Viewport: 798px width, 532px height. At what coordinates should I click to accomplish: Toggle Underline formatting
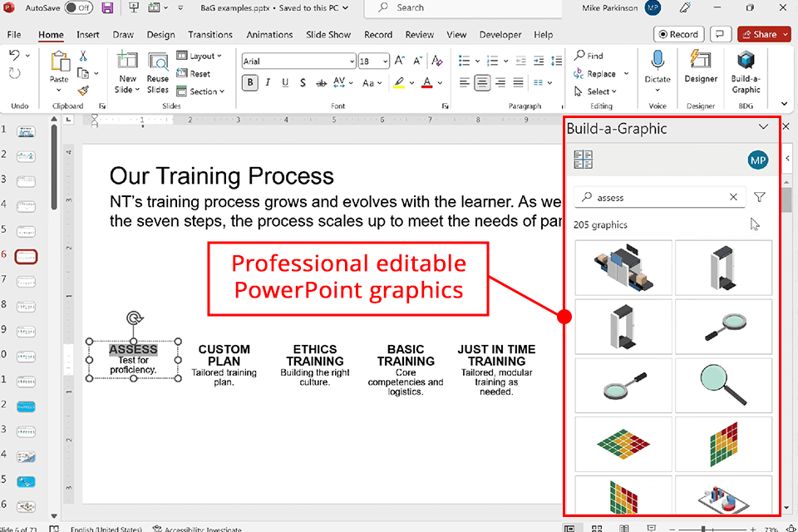[x=285, y=82]
